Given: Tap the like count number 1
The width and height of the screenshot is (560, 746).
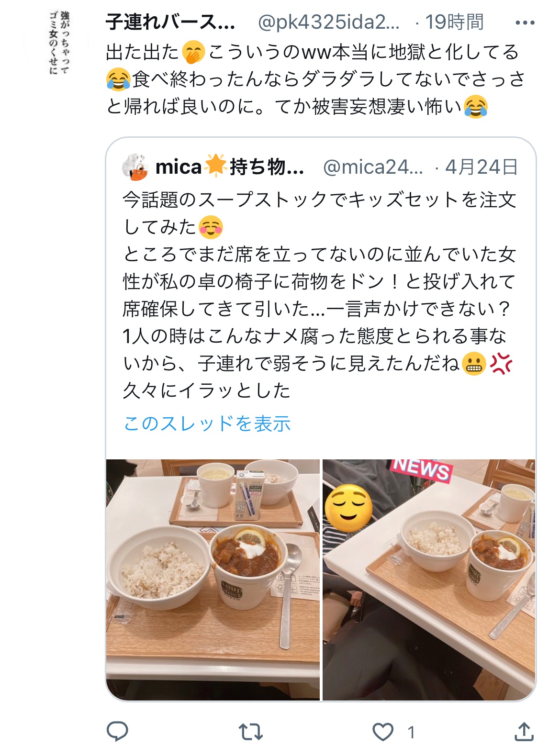Looking at the screenshot, I should [411, 732].
